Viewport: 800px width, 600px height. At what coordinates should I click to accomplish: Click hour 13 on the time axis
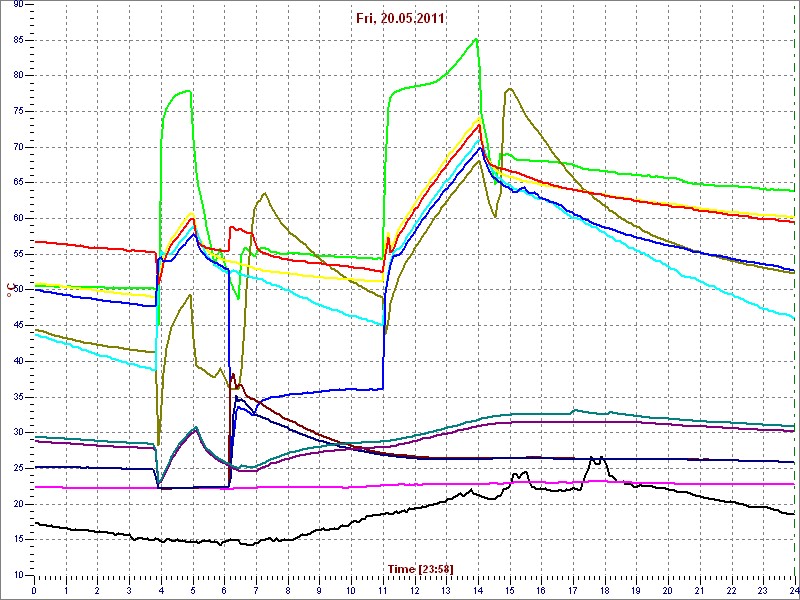coord(446,588)
